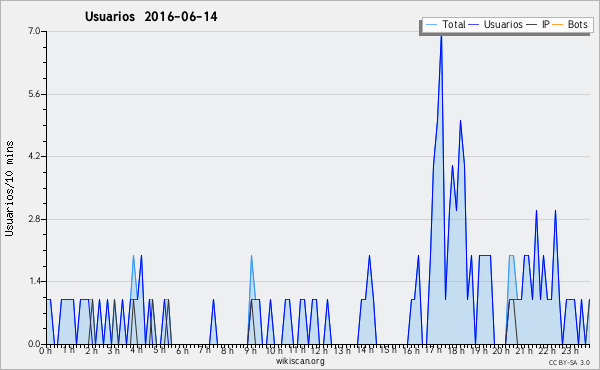600x370 pixels.
Task: Click the '6 h' x-axis label
Action: point(182,350)
